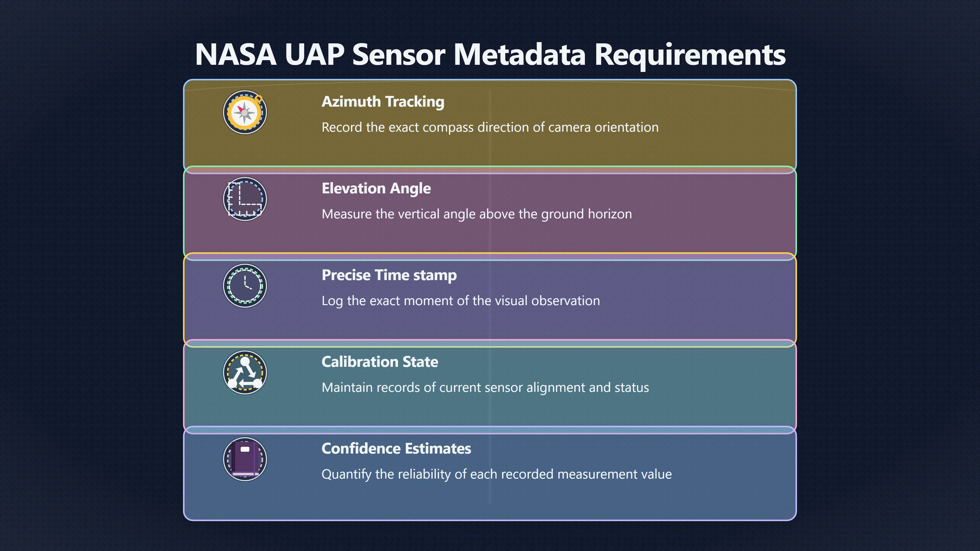Select text about vertical angle above horizon
Image resolution: width=980 pixels, height=551 pixels.
[x=477, y=214]
